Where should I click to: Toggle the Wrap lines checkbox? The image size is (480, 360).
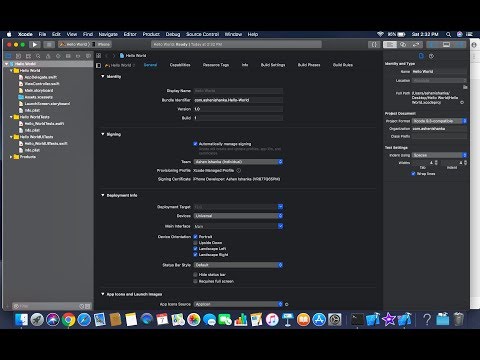click(x=413, y=174)
